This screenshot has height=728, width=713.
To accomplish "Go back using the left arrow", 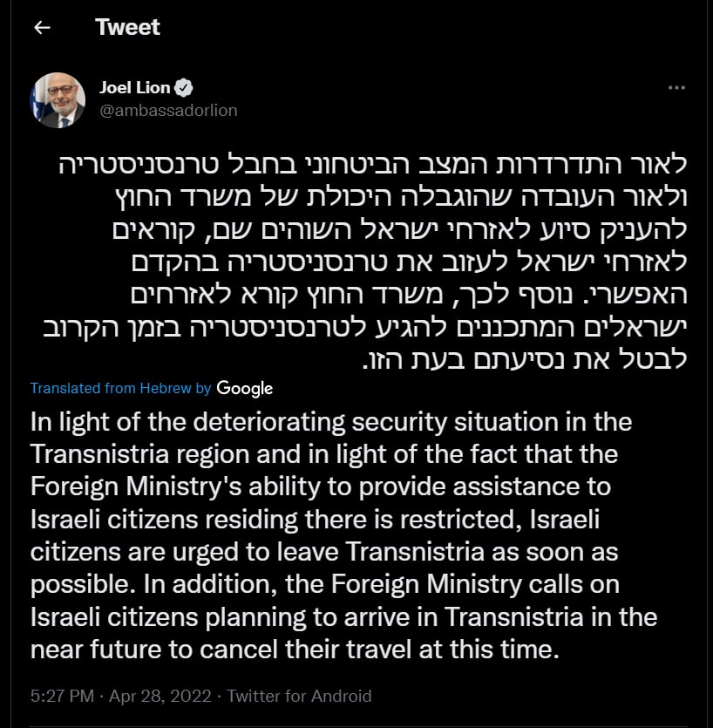I will pos(42,28).
